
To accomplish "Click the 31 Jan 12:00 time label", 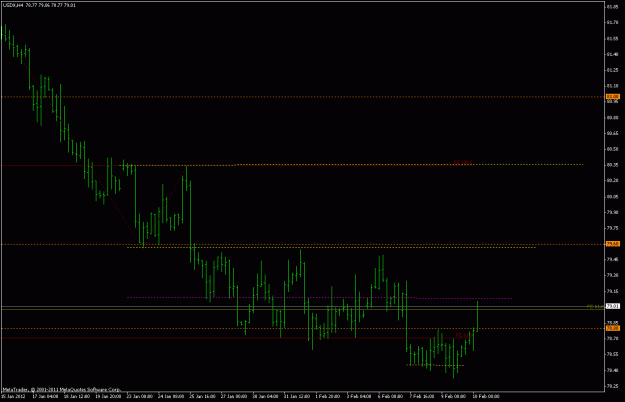I will pos(297,396).
